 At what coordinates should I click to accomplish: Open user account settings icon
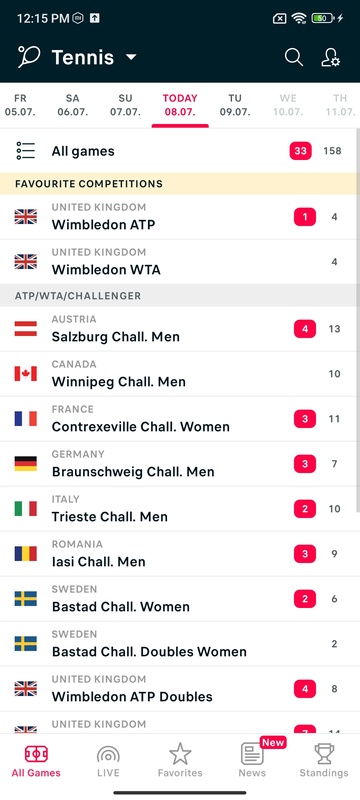[x=330, y=57]
